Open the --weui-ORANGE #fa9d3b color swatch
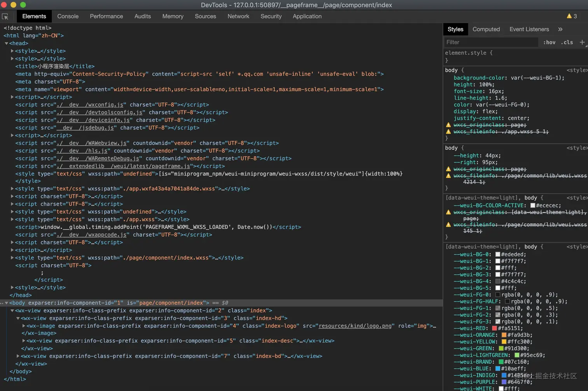Screen dimensions: 588x391 pos(504,335)
